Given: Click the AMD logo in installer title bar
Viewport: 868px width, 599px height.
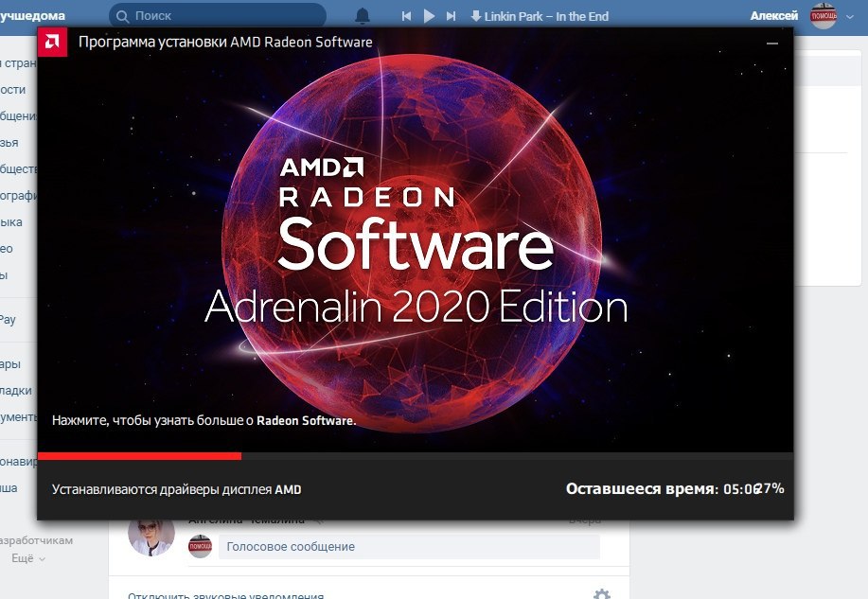Looking at the screenshot, I should 53,42.
